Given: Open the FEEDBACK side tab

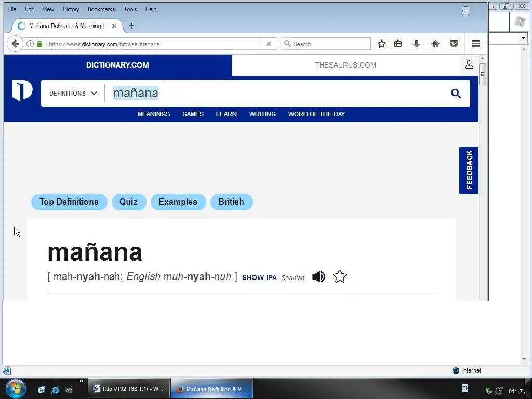Looking at the screenshot, I should point(469,170).
